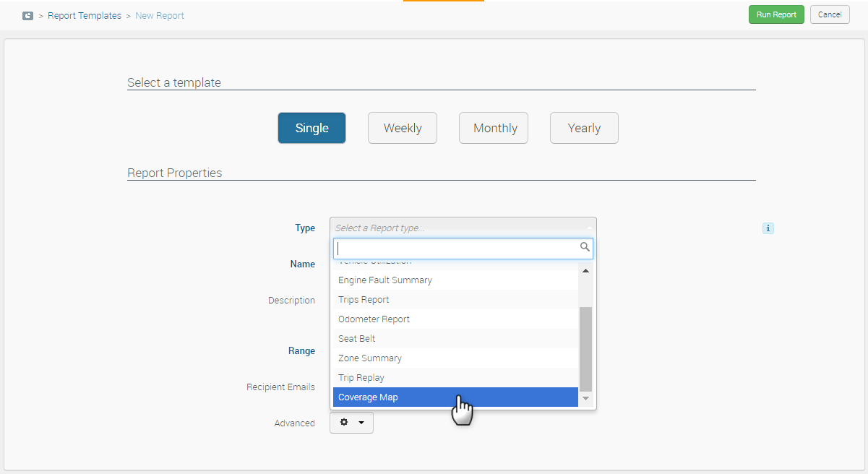The image size is (868, 474).
Task: Click the report home icon in breadcrumb
Action: coord(28,16)
